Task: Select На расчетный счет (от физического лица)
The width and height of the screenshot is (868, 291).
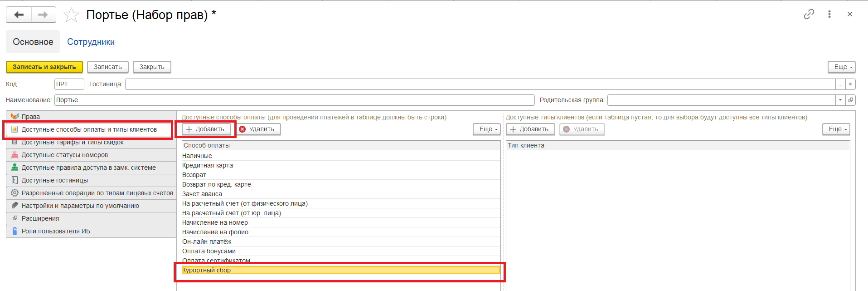Action: coord(341,203)
